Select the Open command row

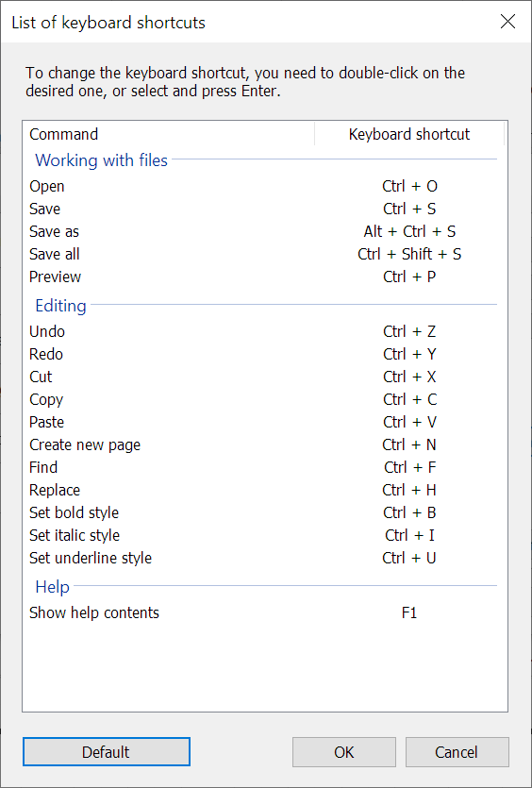(x=265, y=186)
